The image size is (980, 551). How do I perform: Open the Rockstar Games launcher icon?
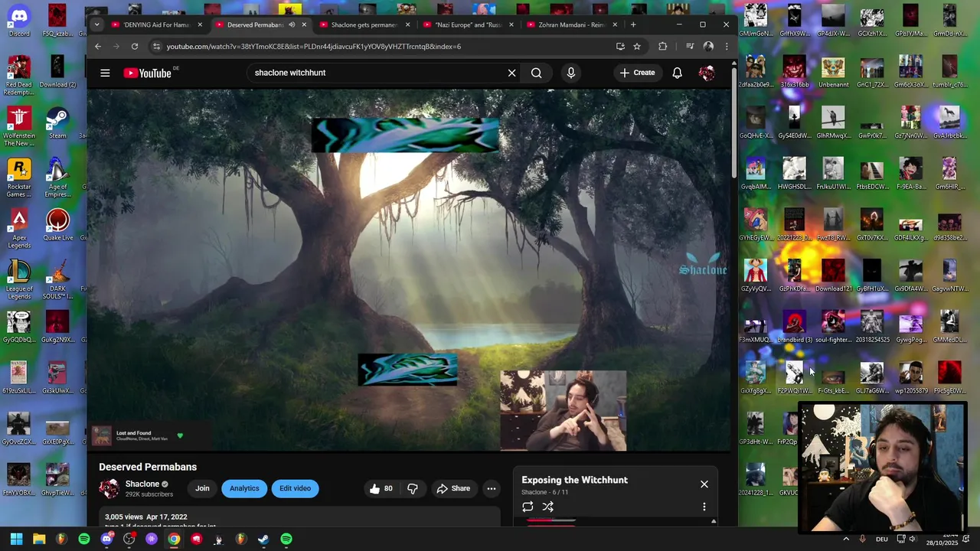tap(19, 178)
